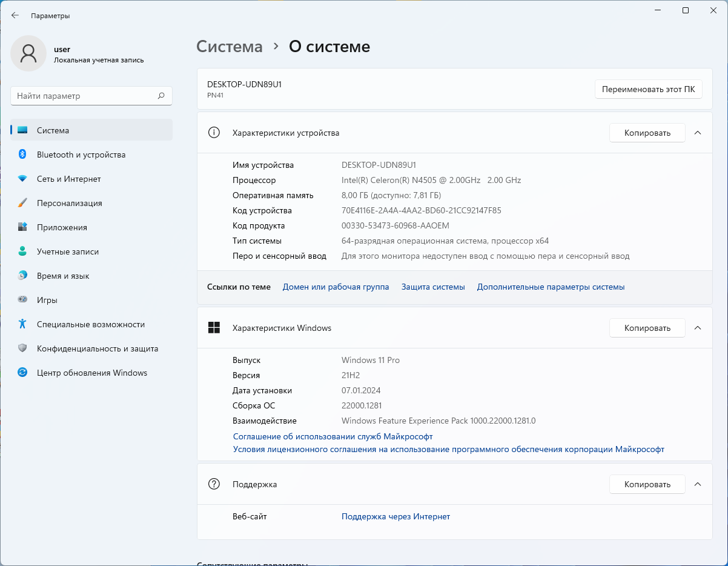Open Специальные возможности category

[91, 324]
